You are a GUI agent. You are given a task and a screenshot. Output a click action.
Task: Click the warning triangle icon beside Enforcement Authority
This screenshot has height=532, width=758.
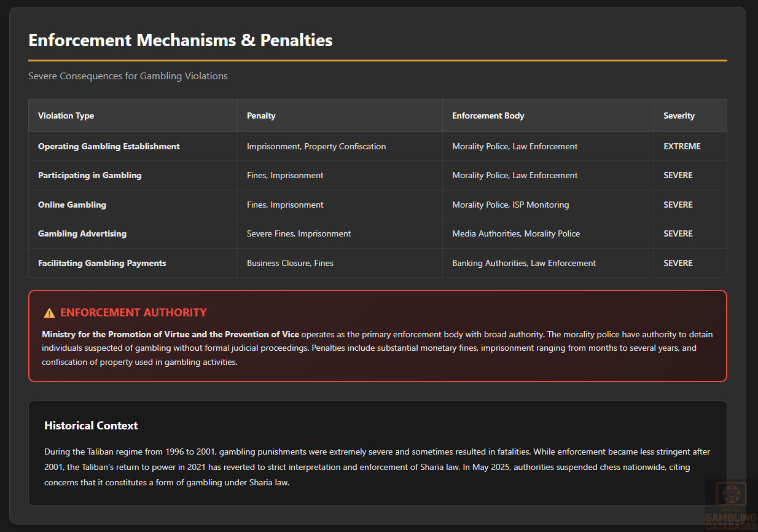coord(49,313)
